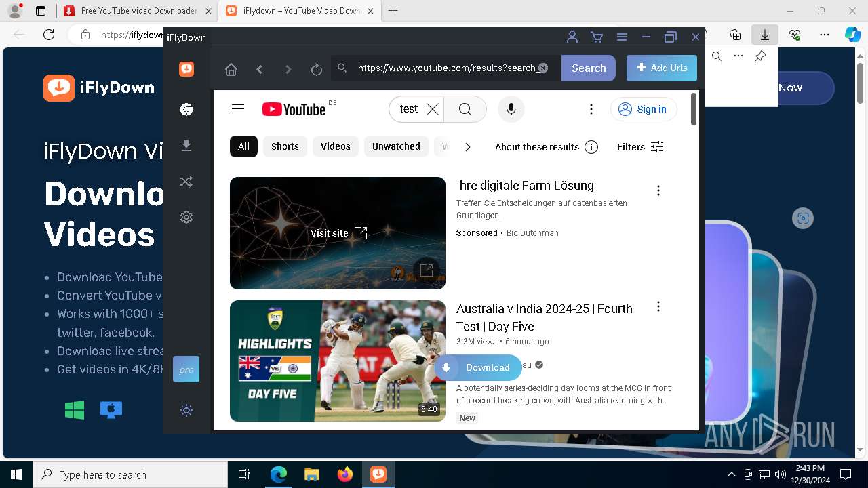This screenshot has width=868, height=488.
Task: Open About these results info
Action: click(x=547, y=147)
